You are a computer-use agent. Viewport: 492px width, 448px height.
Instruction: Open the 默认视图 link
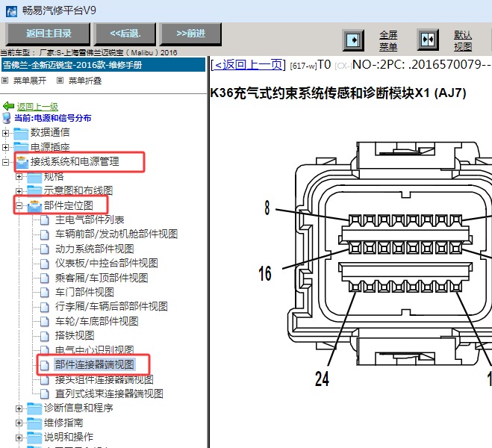463,41
